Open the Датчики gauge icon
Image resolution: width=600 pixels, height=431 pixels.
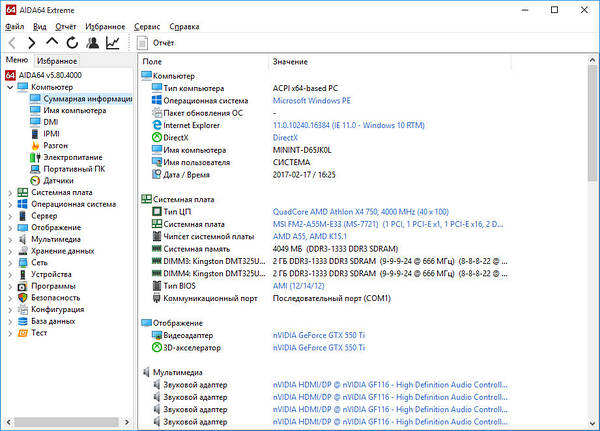tap(35, 181)
